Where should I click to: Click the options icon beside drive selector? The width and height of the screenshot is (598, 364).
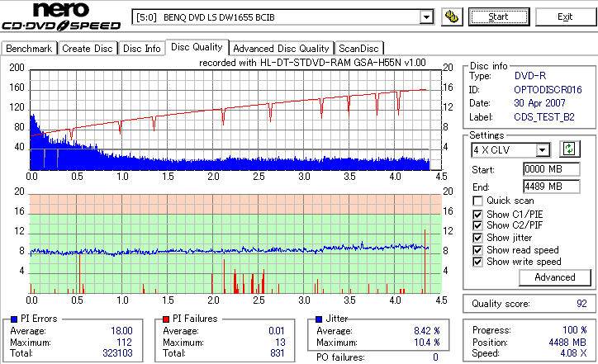pos(452,17)
